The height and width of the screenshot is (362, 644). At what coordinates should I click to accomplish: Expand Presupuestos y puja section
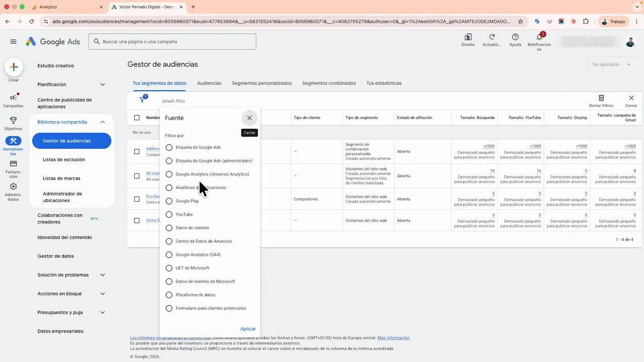[103, 312]
